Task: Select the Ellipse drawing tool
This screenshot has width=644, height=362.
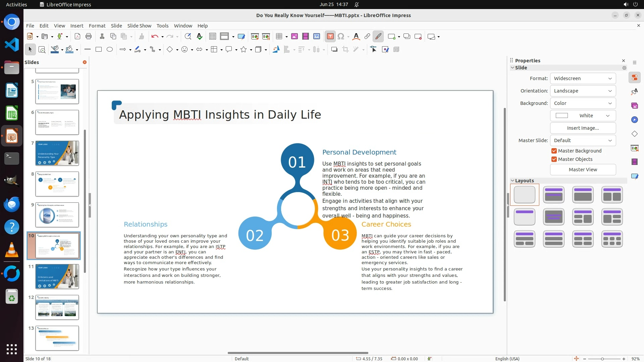Action: click(x=110, y=50)
